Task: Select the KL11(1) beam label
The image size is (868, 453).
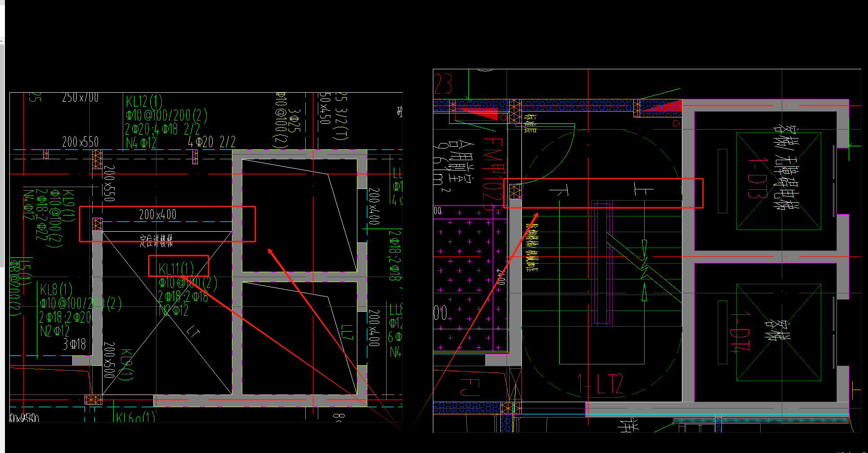Action: click(176, 269)
